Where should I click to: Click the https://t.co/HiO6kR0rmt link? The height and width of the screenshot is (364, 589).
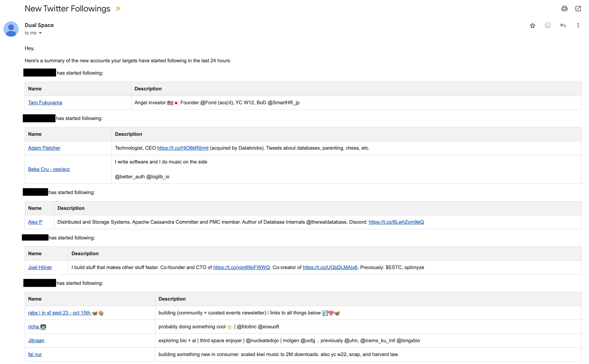[183, 148]
